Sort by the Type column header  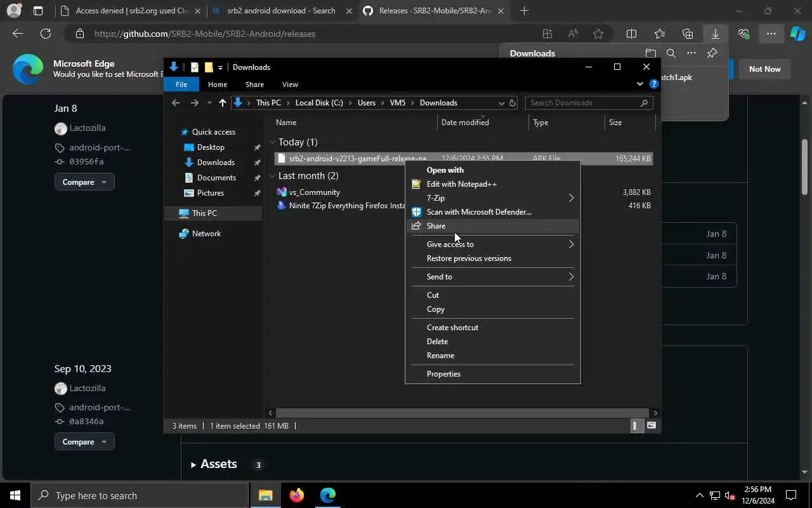[x=567, y=123]
